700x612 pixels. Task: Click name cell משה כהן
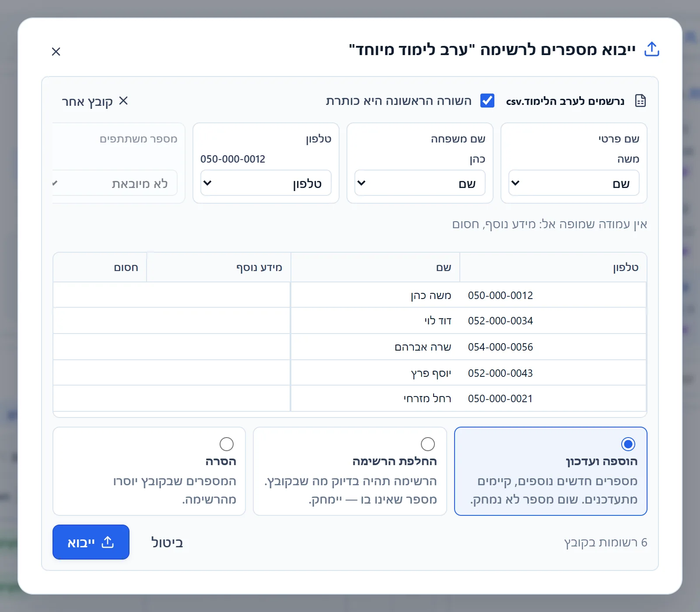pos(431,296)
